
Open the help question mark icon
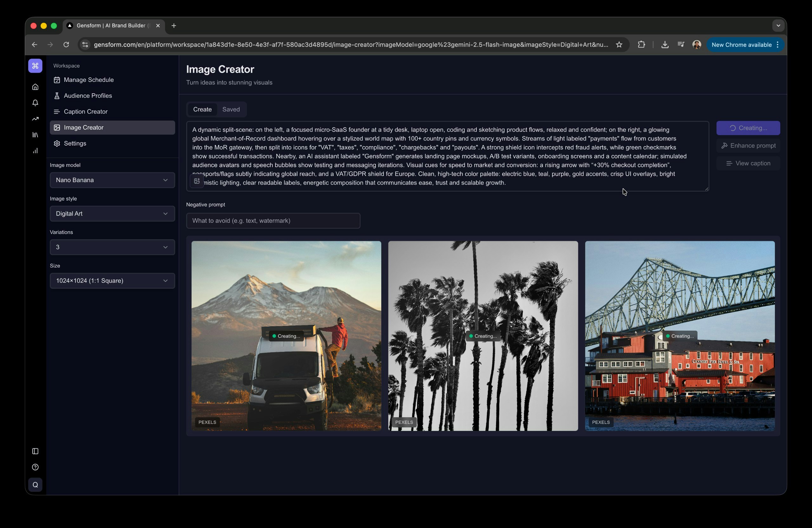[35, 467]
